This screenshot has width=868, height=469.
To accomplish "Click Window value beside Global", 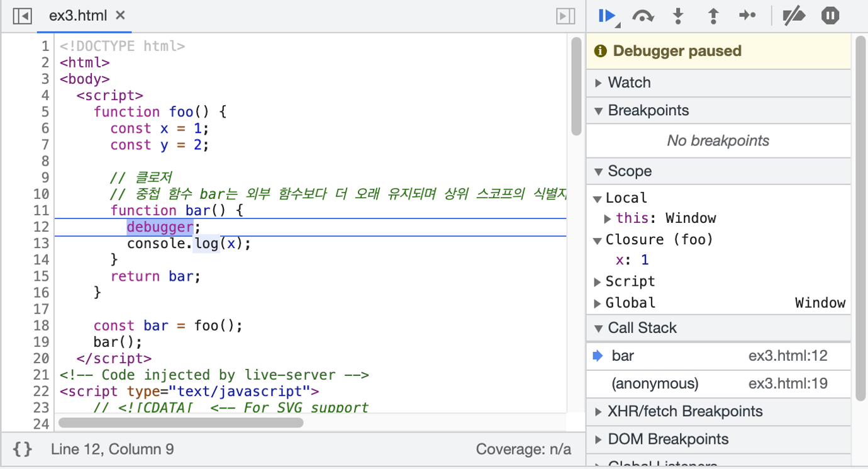I will coord(820,303).
